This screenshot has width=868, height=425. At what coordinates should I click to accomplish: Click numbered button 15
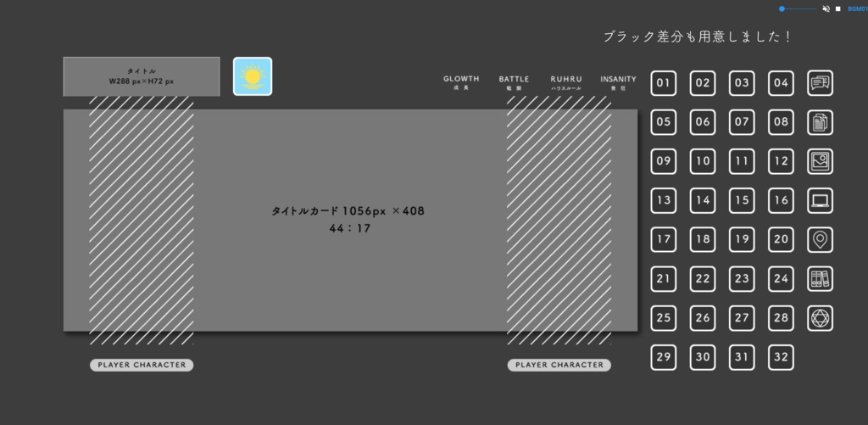click(x=742, y=200)
